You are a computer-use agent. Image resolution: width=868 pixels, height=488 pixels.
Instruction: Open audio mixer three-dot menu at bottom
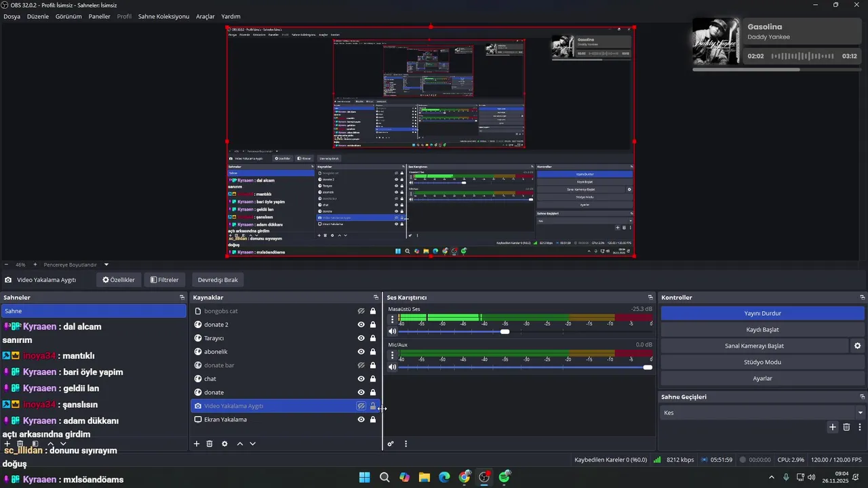coord(406,444)
